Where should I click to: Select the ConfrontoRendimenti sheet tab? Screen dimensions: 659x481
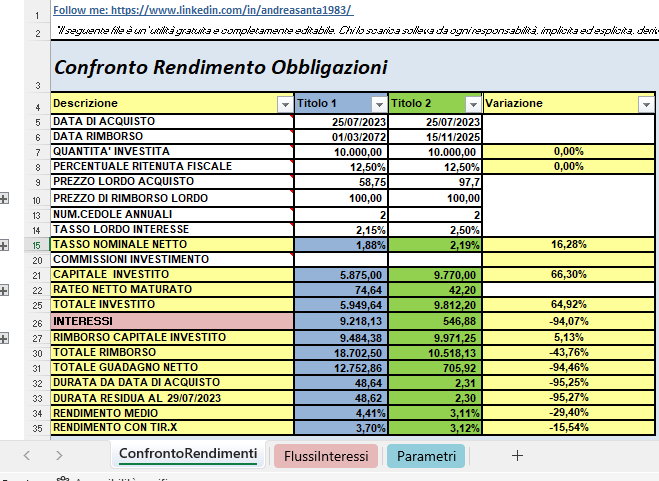pyautogui.click(x=187, y=455)
